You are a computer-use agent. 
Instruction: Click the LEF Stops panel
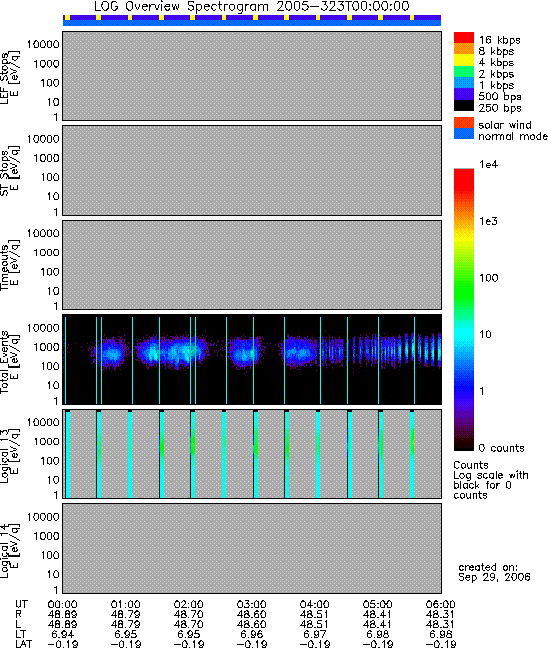coord(252,76)
